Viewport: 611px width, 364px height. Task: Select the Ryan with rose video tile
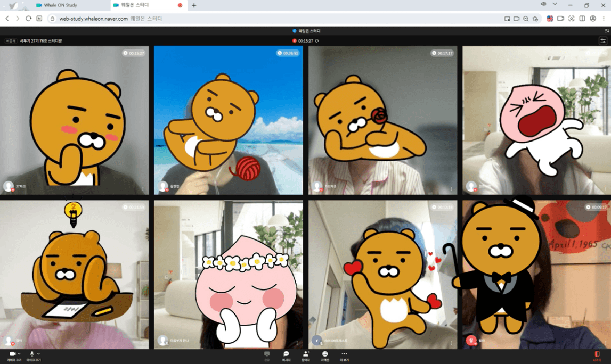pos(382,120)
